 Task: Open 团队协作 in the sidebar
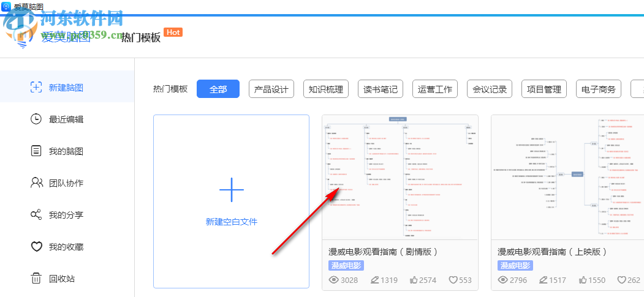[67, 183]
